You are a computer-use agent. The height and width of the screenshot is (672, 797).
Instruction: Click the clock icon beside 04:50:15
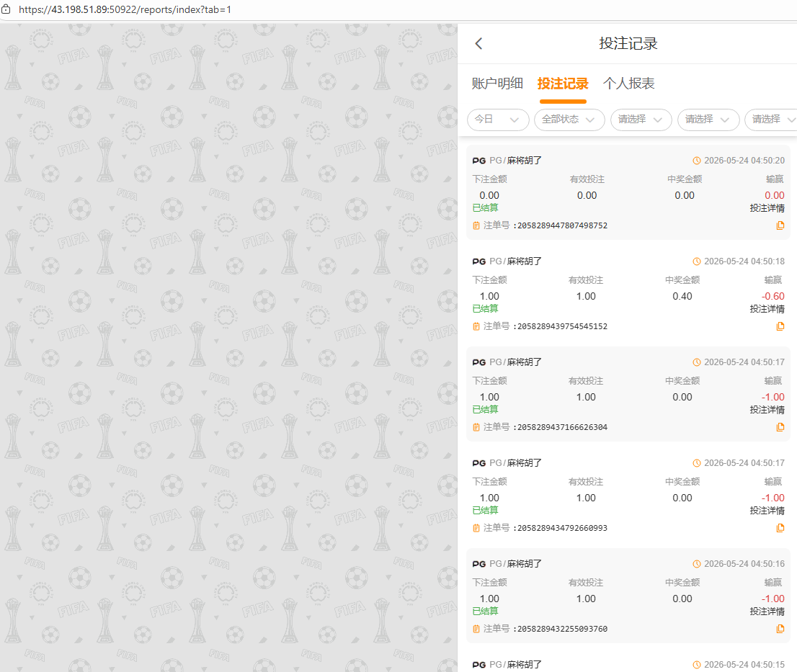coord(697,665)
